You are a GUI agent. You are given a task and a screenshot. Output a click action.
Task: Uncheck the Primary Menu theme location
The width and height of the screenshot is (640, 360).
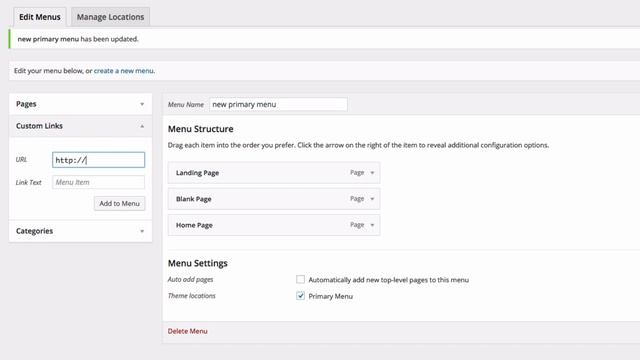(x=300, y=296)
